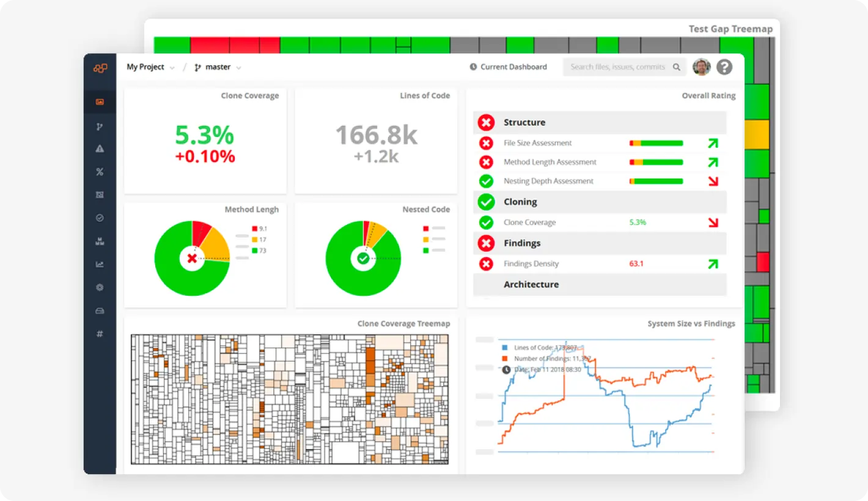
Task: Click the help question mark icon
Action: 724,67
